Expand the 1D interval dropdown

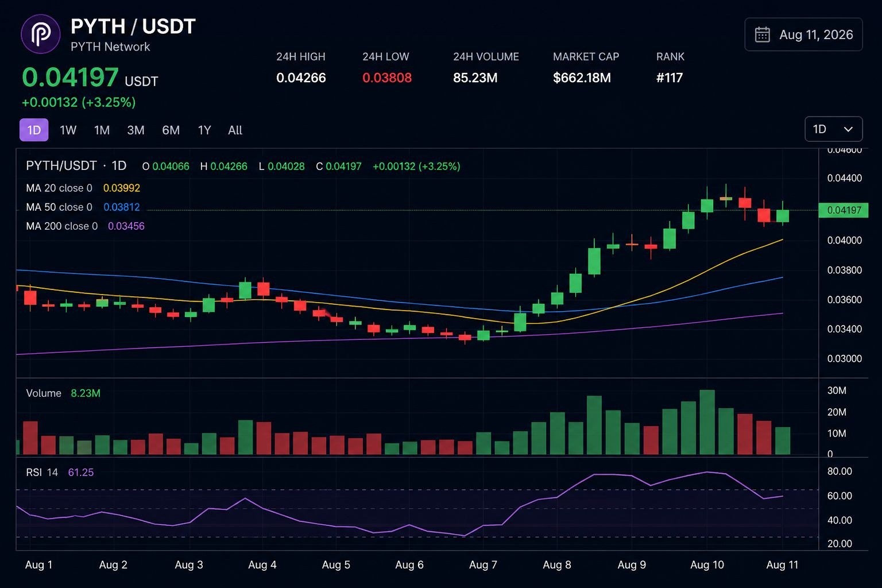tap(833, 129)
